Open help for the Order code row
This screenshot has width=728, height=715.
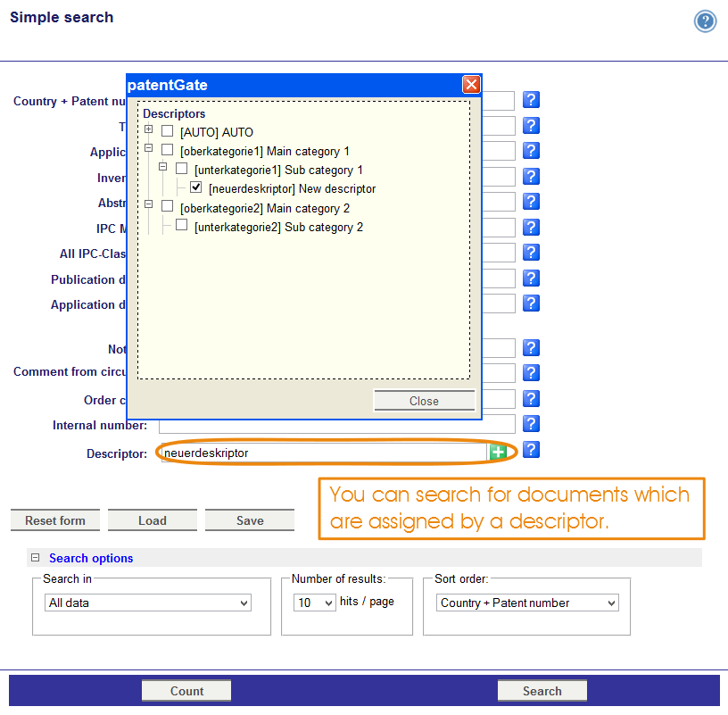click(531, 399)
